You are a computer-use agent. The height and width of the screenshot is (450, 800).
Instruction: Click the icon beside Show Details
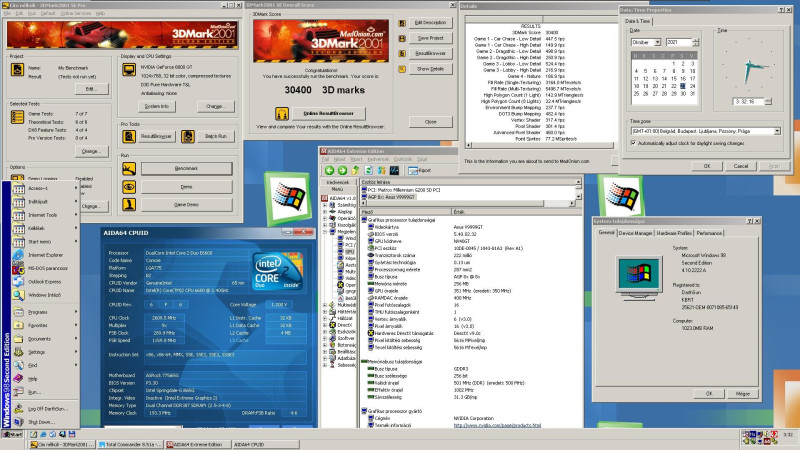coord(402,69)
